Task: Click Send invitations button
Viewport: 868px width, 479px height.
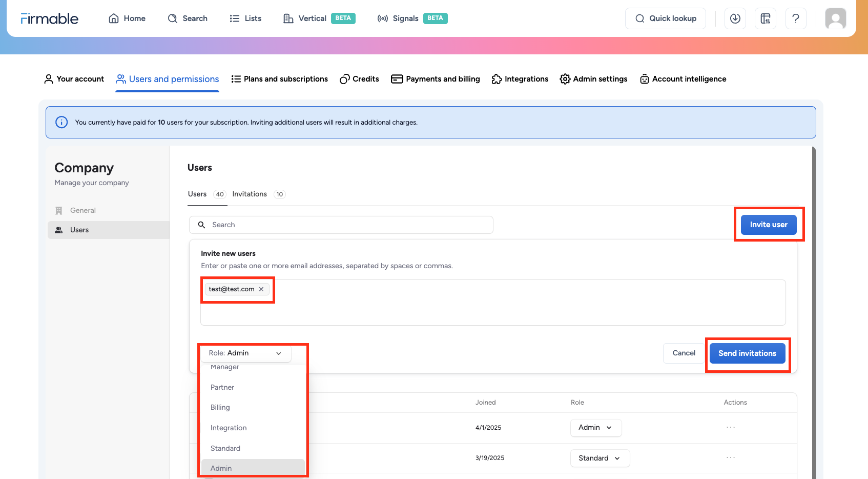Action: [x=748, y=353]
